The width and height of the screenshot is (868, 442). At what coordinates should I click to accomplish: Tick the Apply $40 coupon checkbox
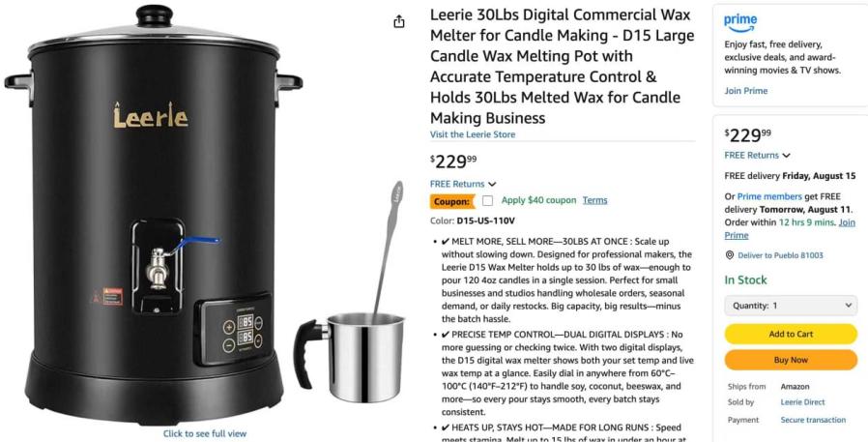pos(487,200)
